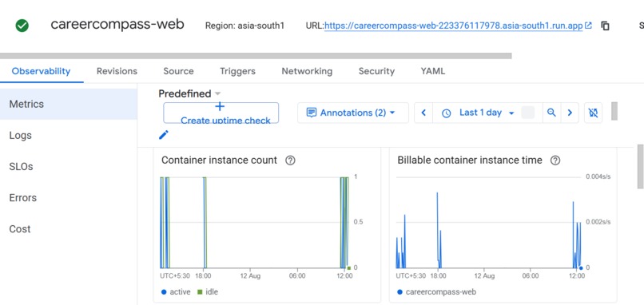Click the Container instance count chart plot area
The image size is (644, 305).
click(x=254, y=223)
